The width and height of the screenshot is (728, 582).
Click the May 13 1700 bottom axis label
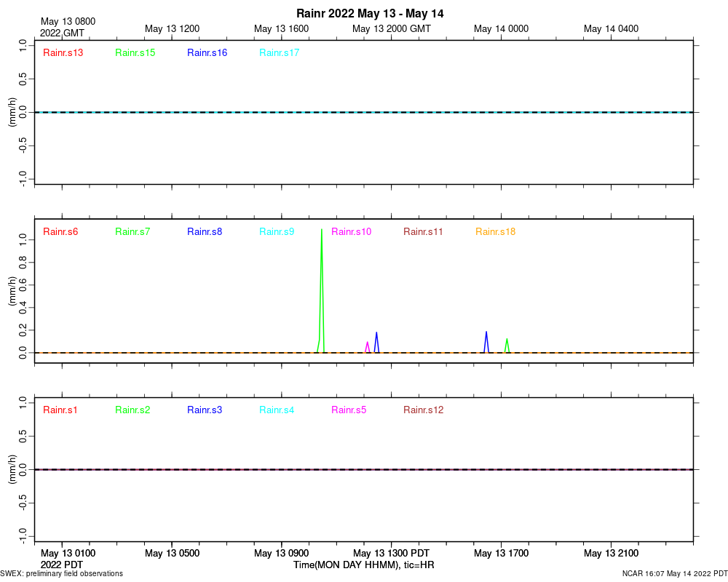(x=501, y=553)
